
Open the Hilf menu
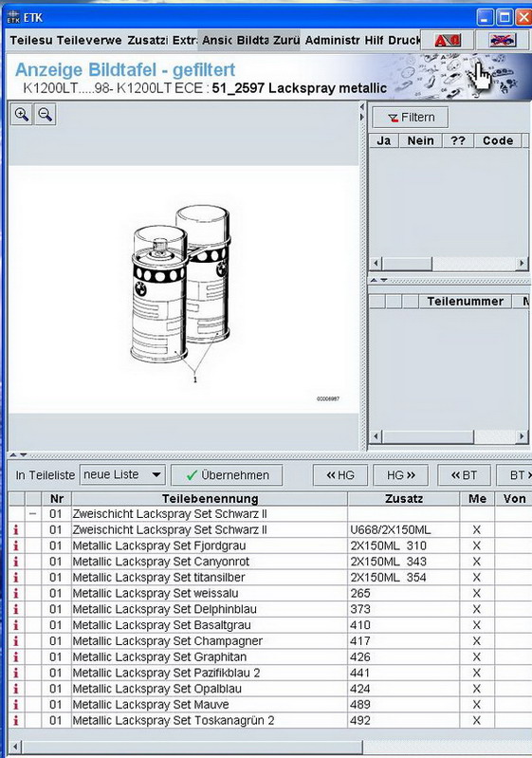pyautogui.click(x=374, y=41)
